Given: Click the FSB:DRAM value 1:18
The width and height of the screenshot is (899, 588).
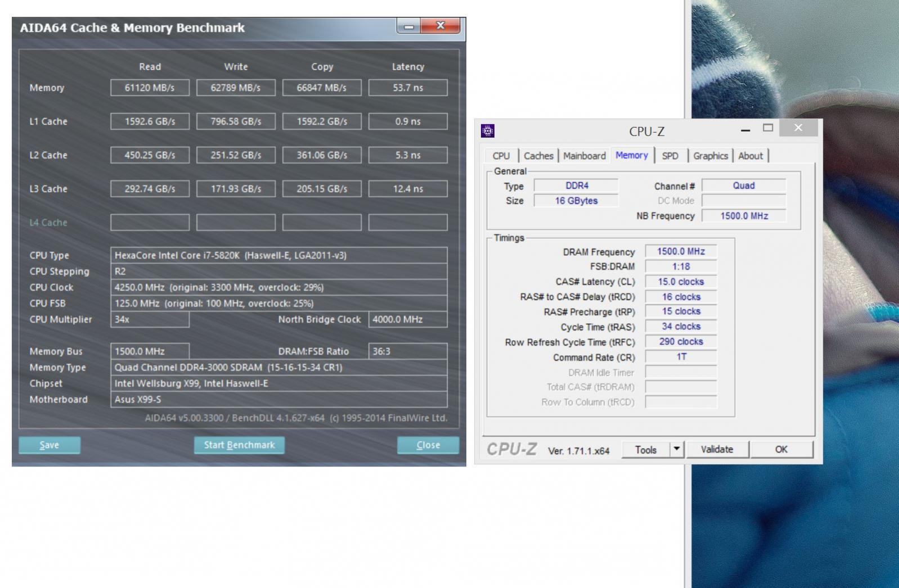Looking at the screenshot, I should (x=681, y=266).
